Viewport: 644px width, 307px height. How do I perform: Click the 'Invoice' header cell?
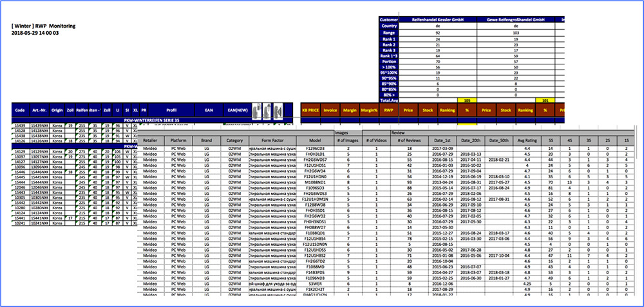(330, 110)
